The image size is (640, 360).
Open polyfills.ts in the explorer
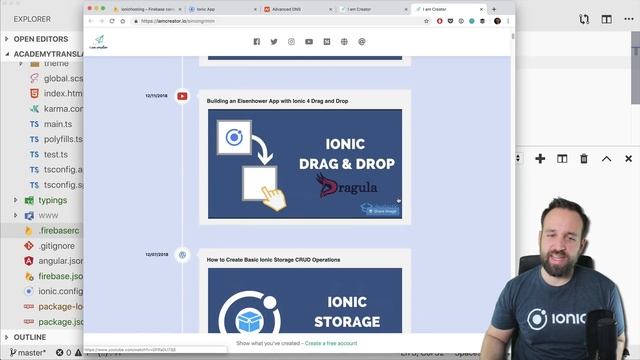63,139
